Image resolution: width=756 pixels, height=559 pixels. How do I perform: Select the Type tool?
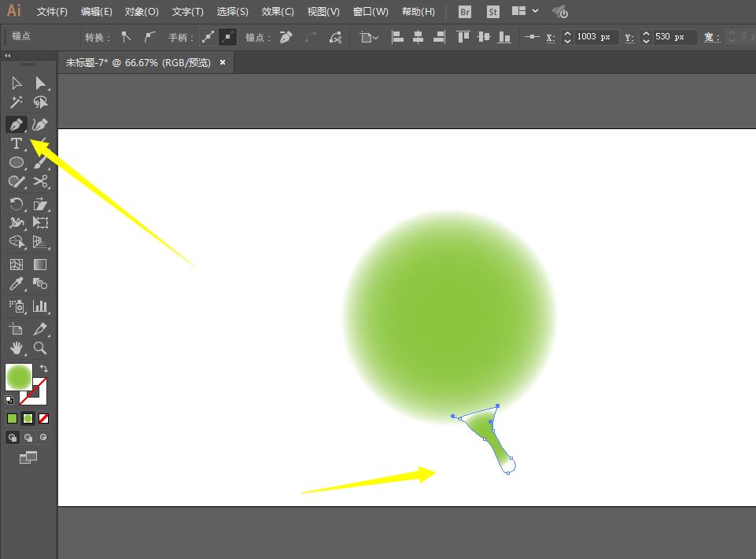pos(16,143)
